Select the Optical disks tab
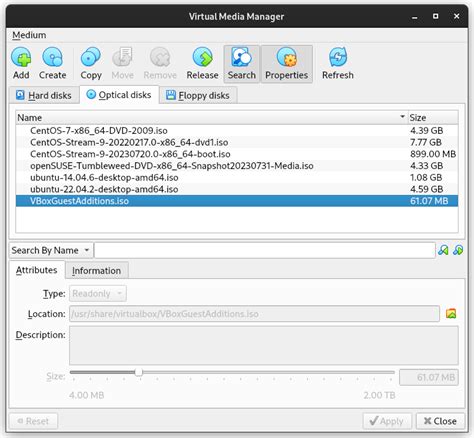Screen dimensions: 474x438 coord(119,95)
